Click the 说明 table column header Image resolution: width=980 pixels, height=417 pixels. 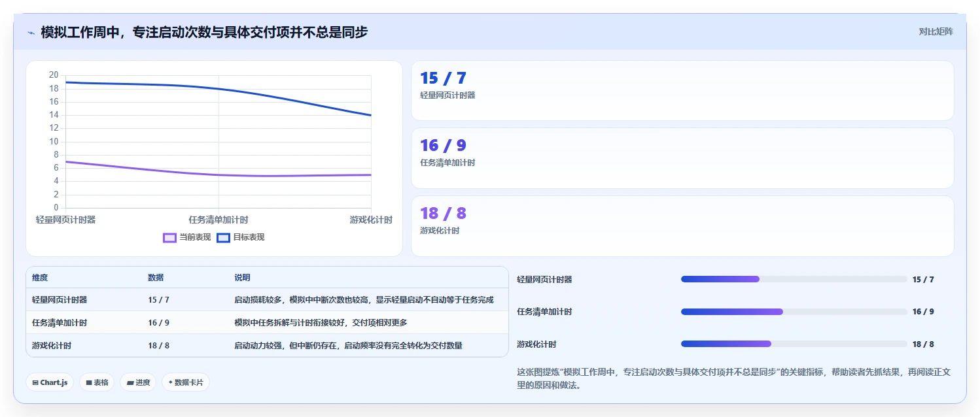(242, 278)
